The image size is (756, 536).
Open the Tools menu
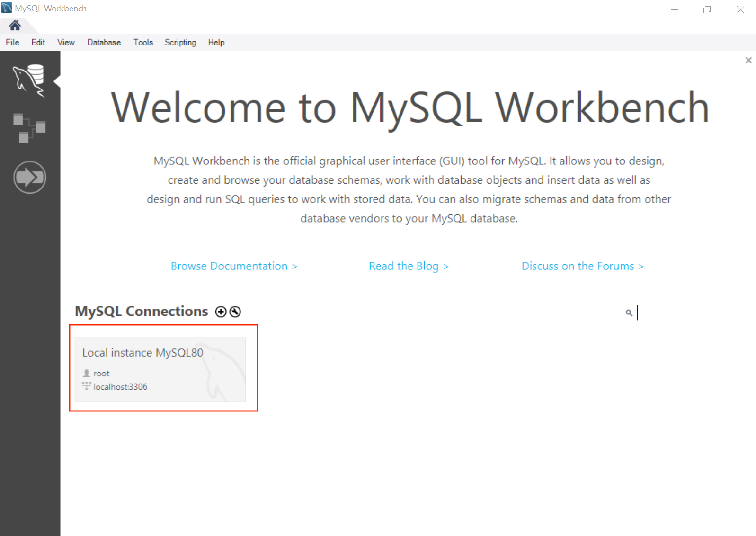coord(143,42)
